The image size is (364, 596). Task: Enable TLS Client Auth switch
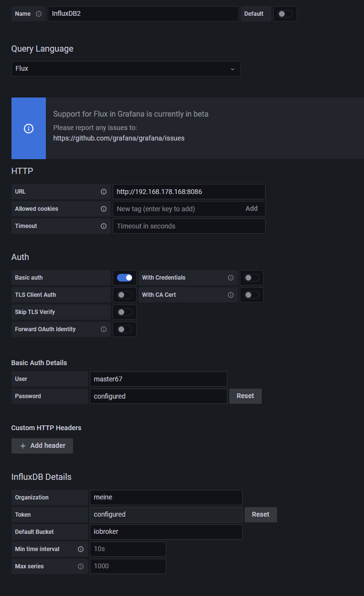click(x=125, y=295)
